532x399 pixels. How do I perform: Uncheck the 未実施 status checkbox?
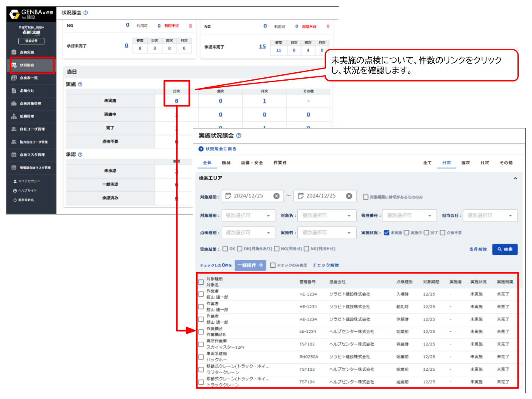coord(387,233)
